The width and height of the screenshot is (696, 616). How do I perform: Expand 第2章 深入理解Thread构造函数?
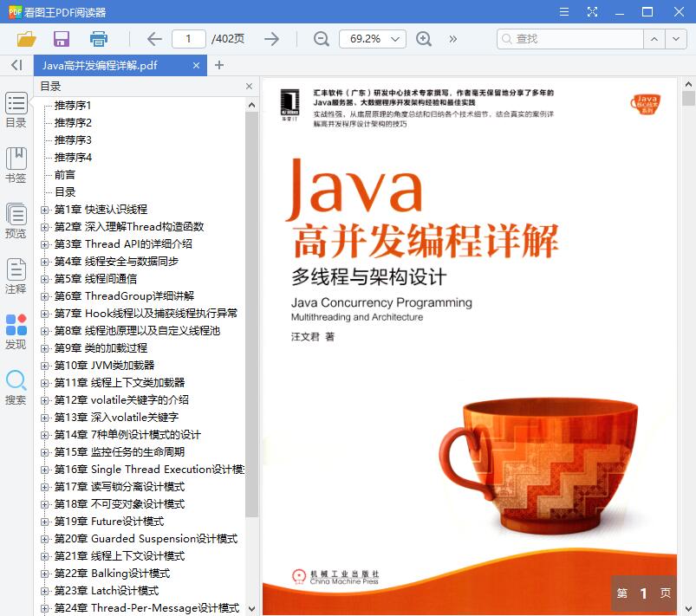click(x=44, y=227)
